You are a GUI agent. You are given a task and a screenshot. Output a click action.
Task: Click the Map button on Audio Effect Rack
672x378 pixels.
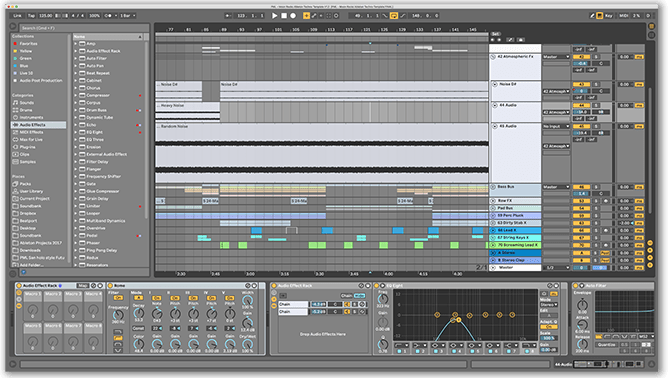coord(82,285)
